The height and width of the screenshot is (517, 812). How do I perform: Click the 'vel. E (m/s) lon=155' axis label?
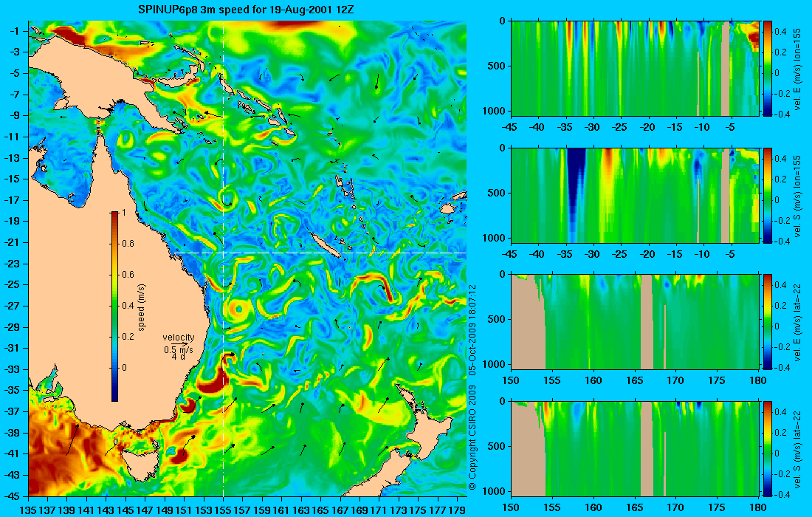click(x=797, y=69)
